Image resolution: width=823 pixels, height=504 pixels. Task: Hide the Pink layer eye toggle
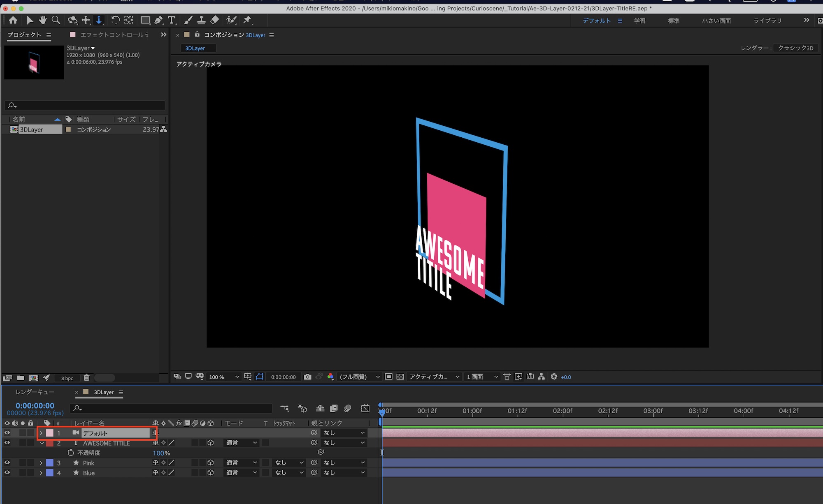point(7,463)
